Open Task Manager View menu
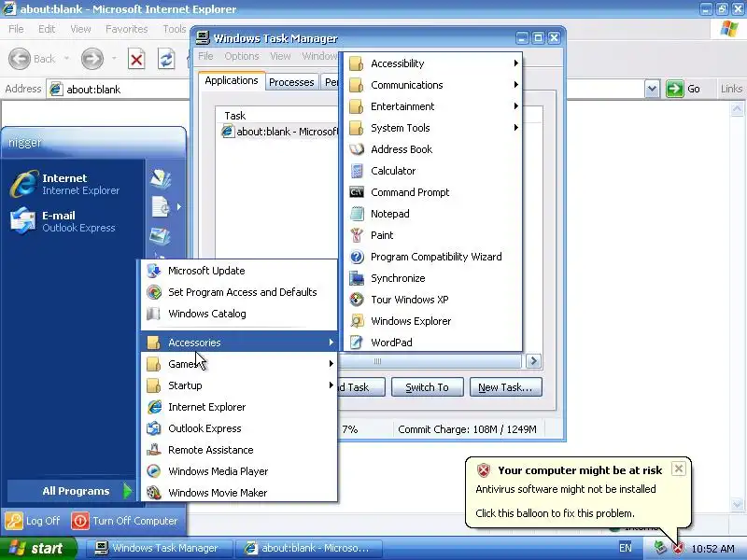747x560 pixels. pyautogui.click(x=280, y=56)
